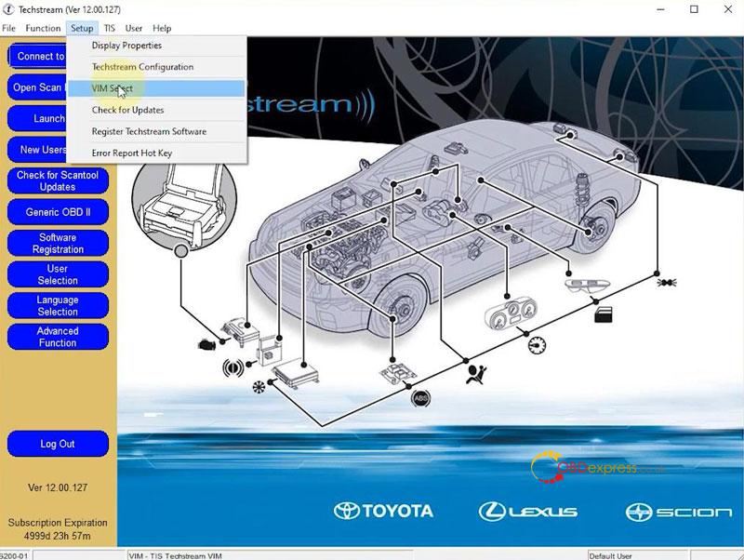
Task: Open the Language Selection button
Action: (x=58, y=306)
